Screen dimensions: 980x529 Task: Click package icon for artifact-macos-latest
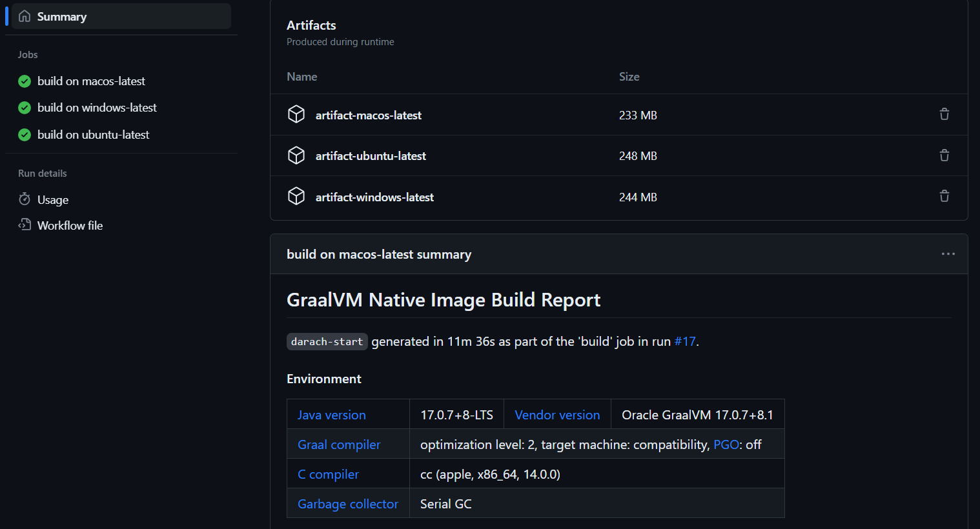[x=296, y=114]
